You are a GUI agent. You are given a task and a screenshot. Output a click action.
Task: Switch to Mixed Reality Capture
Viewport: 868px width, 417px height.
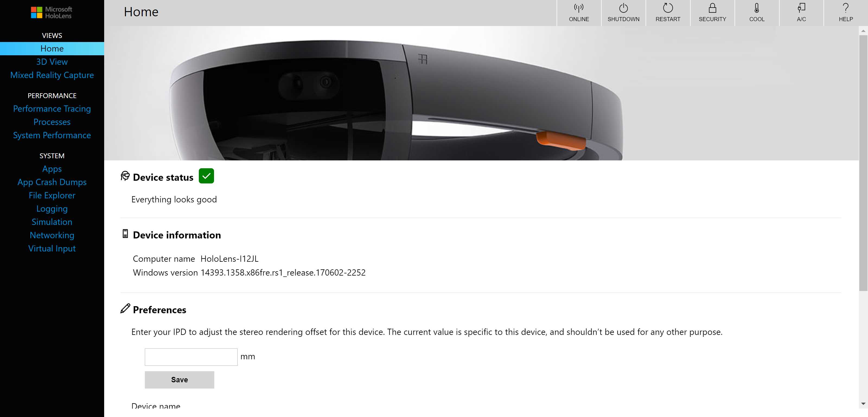point(52,75)
